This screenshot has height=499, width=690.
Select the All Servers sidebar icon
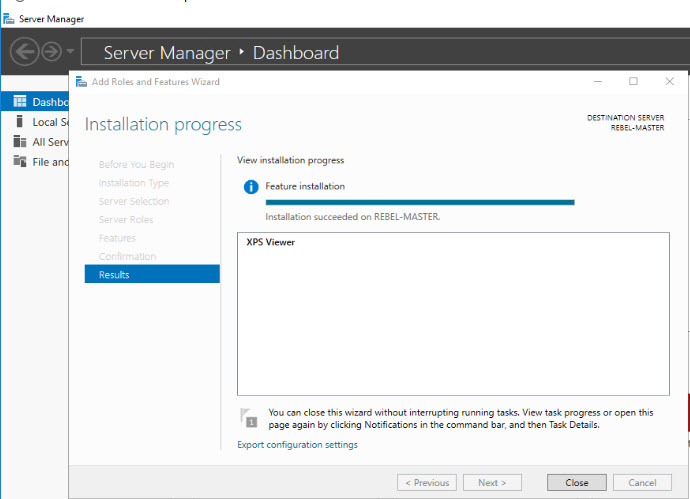[x=20, y=142]
